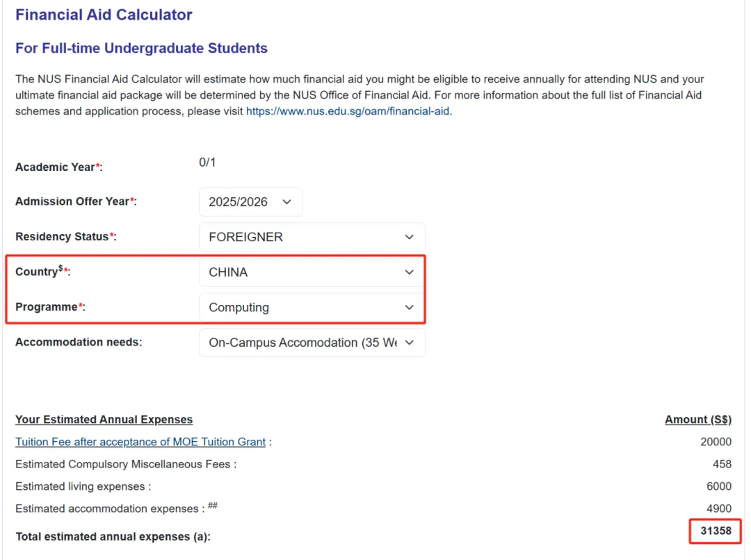Click the Academic Year value 0/1
This screenshot has height=560, width=751.
click(207, 163)
